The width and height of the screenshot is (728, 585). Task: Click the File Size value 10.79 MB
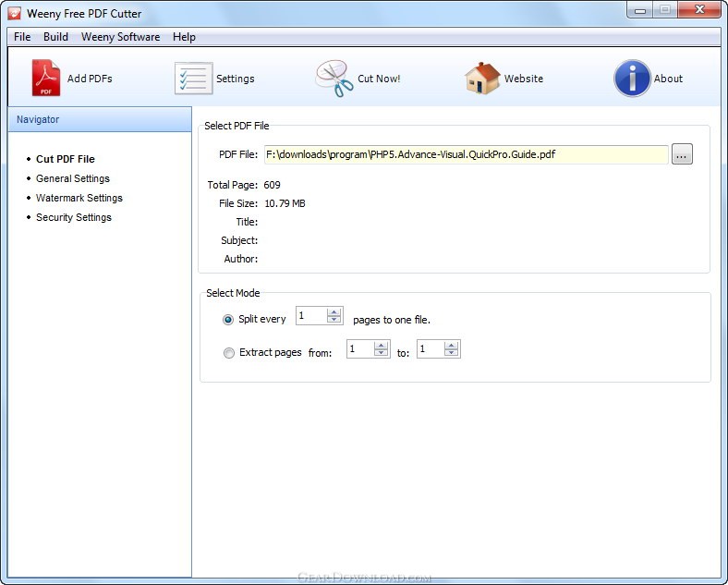(285, 203)
